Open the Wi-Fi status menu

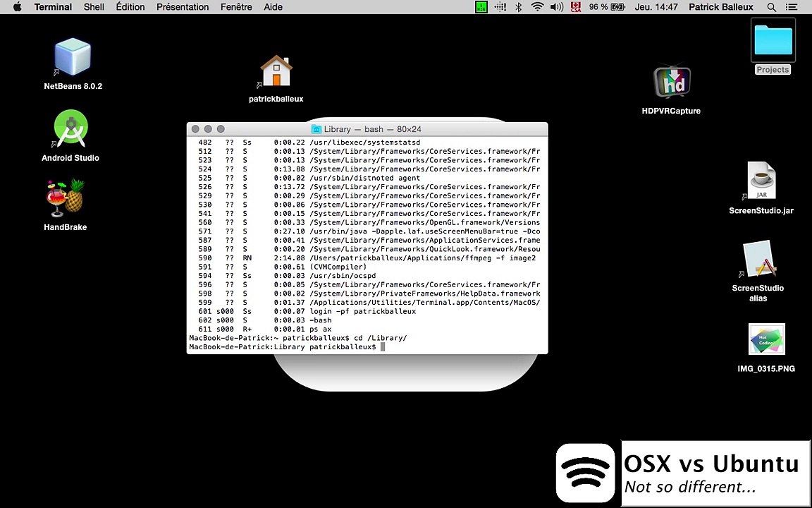pyautogui.click(x=538, y=7)
